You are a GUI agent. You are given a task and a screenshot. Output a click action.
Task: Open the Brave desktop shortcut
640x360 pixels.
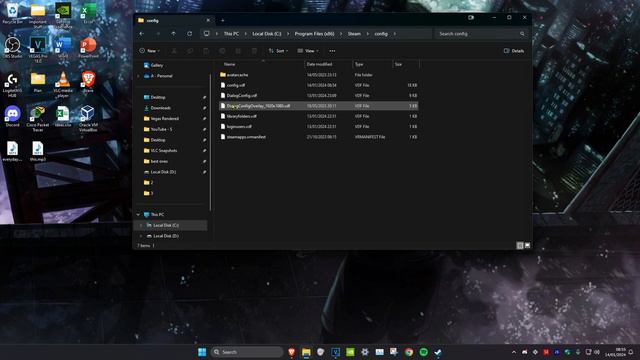point(89,82)
